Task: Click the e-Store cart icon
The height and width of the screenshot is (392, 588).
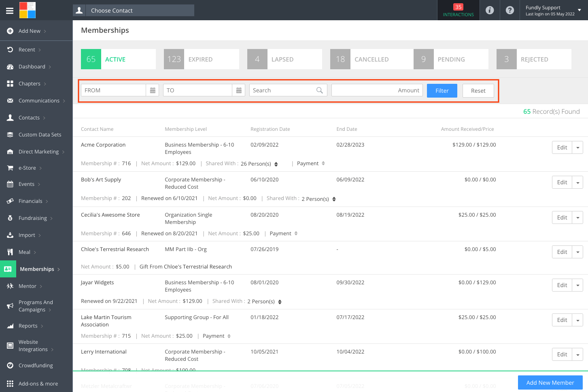Action: tap(10, 168)
